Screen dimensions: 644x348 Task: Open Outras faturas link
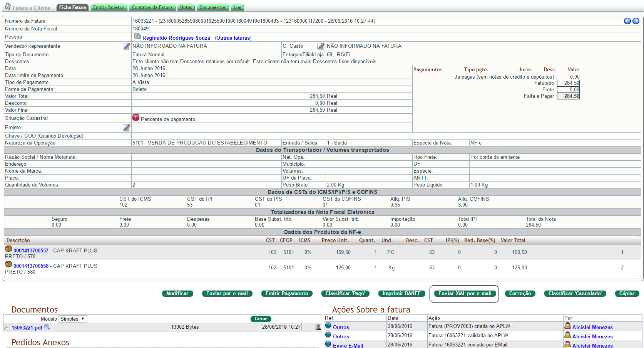pyautogui.click(x=233, y=38)
